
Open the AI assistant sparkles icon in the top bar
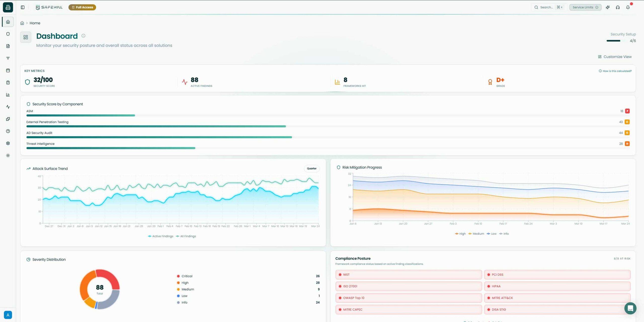(608, 7)
